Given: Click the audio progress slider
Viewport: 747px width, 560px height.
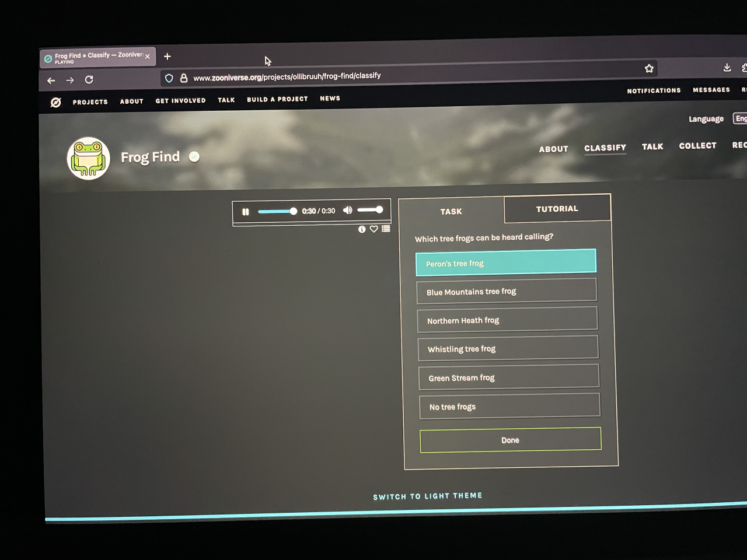Looking at the screenshot, I should (277, 211).
